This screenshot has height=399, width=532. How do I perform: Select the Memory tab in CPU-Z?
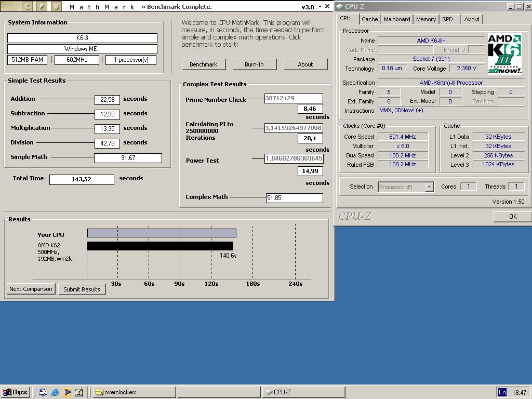[426, 19]
